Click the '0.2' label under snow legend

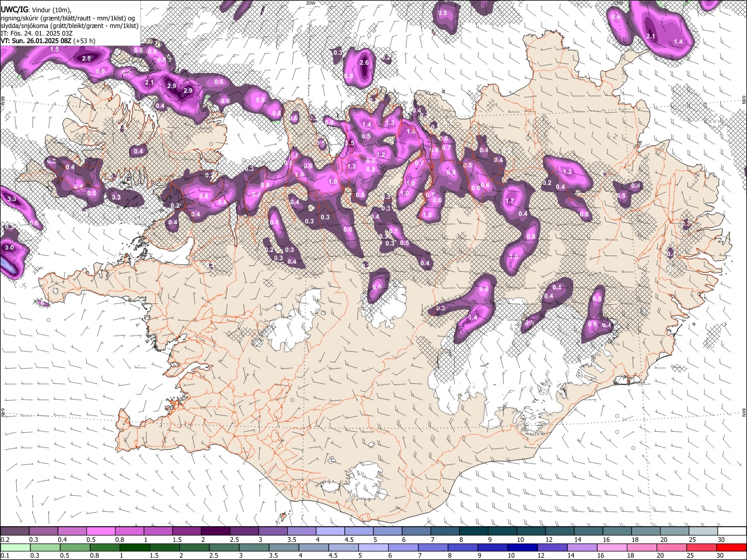click(x=5, y=540)
